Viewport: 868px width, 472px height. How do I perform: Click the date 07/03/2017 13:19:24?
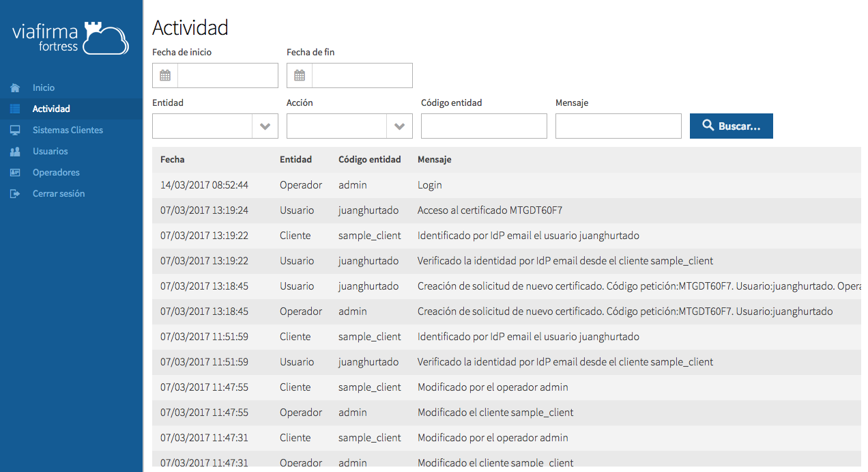pyautogui.click(x=204, y=210)
